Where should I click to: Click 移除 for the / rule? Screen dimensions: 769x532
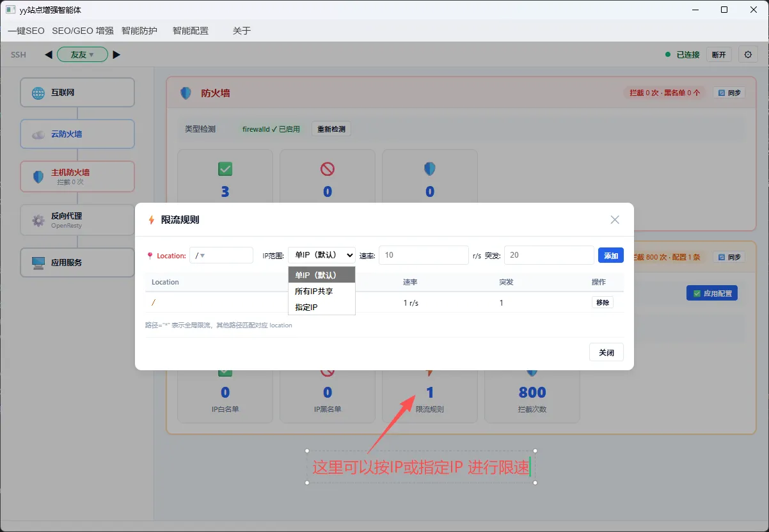[x=603, y=302]
